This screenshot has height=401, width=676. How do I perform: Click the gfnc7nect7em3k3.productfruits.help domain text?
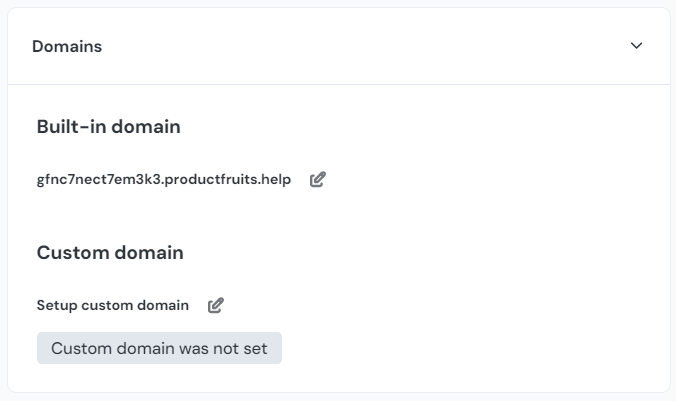(164, 180)
